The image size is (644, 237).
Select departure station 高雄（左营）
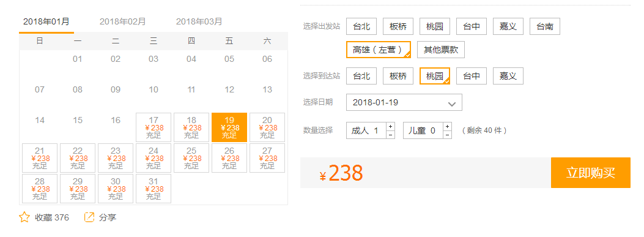[379, 50]
